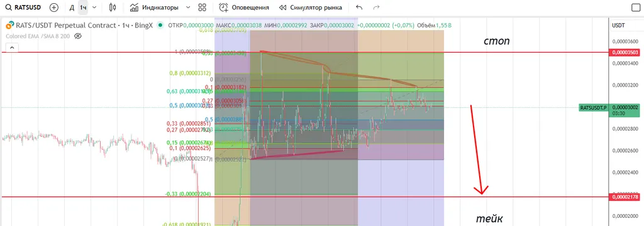This screenshot has height=226, width=644.
Task: Click the 0,00002000 price scale value
Action: (625, 216)
